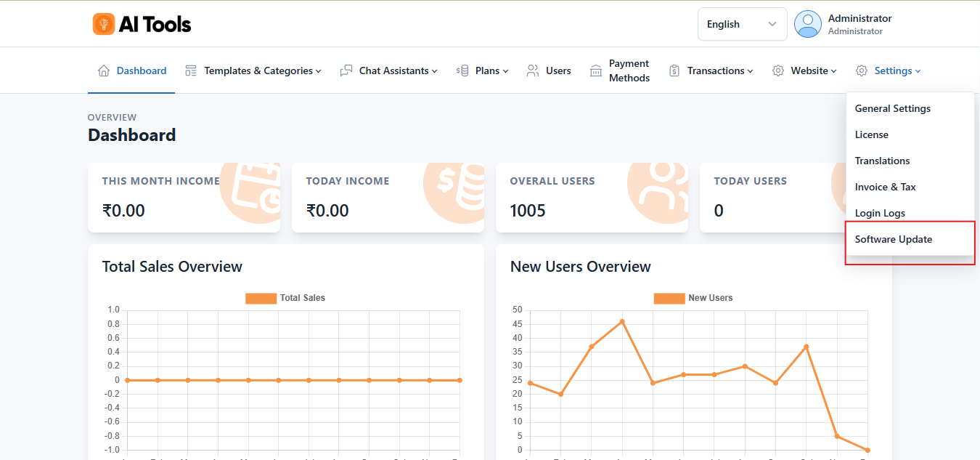Click the Chat Assistants speech bubble icon
The width and height of the screenshot is (980, 460).
click(346, 70)
